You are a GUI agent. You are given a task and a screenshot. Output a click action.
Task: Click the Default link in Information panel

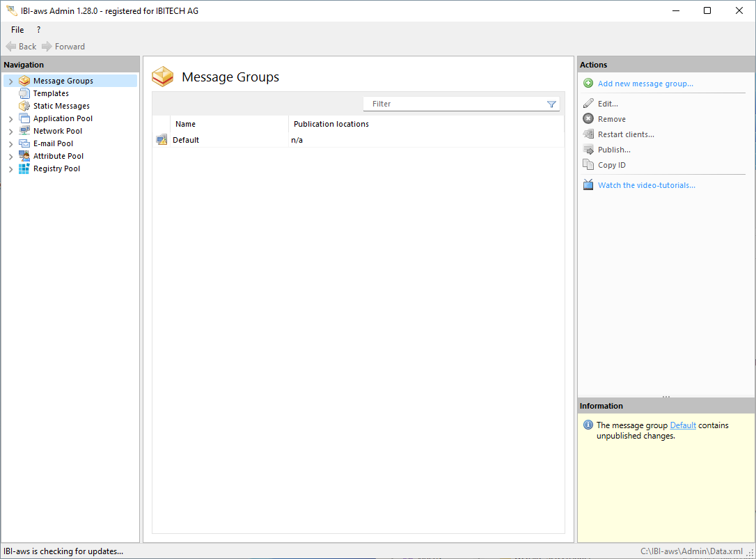tap(683, 425)
